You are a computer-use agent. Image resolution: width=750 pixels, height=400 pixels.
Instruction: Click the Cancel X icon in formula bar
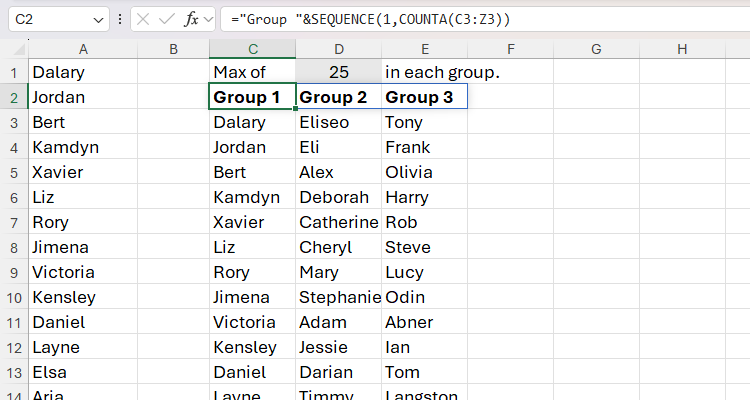143,19
